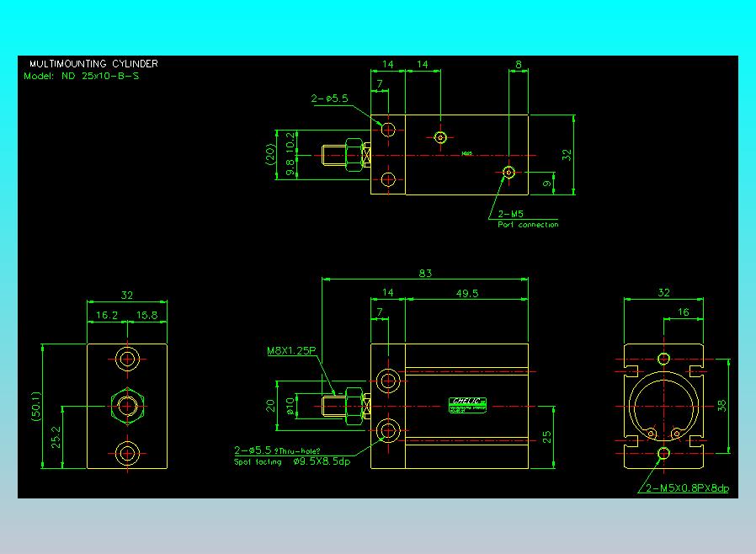Click the 25.2 dimension in left view
The height and width of the screenshot is (554, 756).
coord(56,437)
